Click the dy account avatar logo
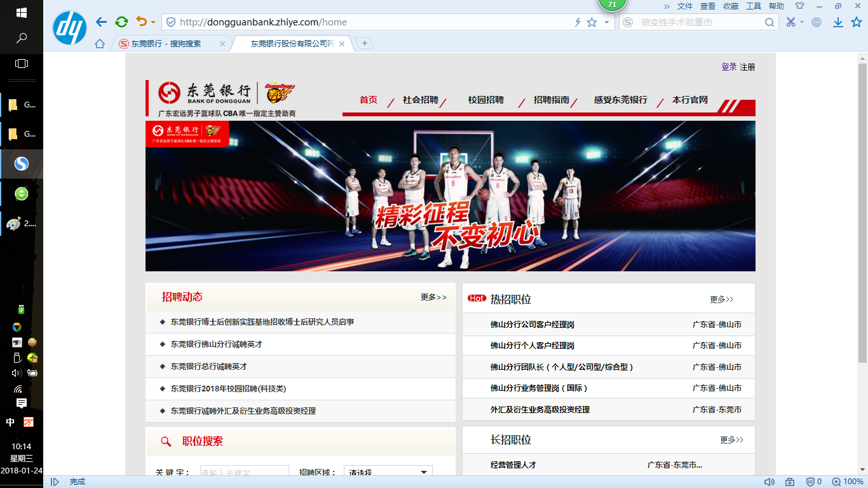The width and height of the screenshot is (868, 488). tap(69, 28)
